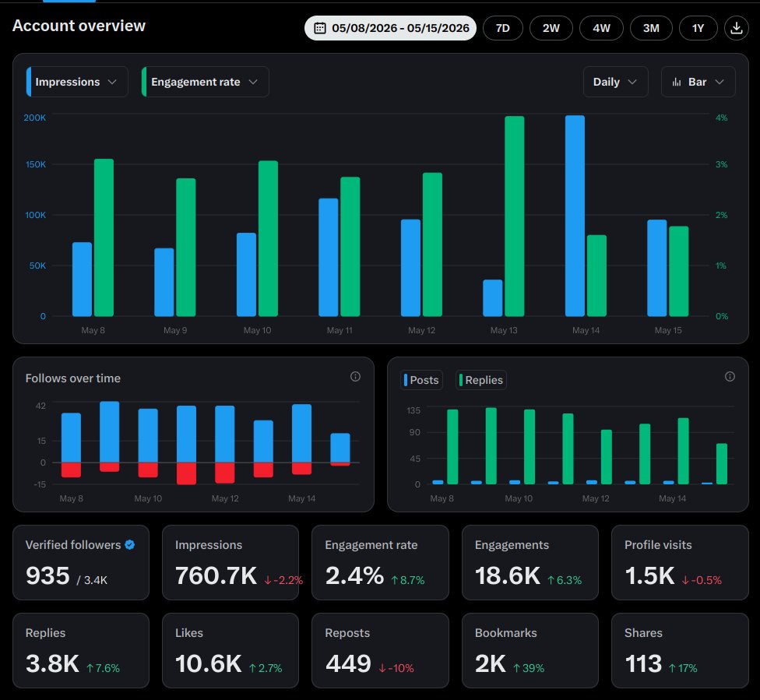Open the Profile visits 1.5K card
Viewport: 760px width, 700px height.
click(x=680, y=562)
